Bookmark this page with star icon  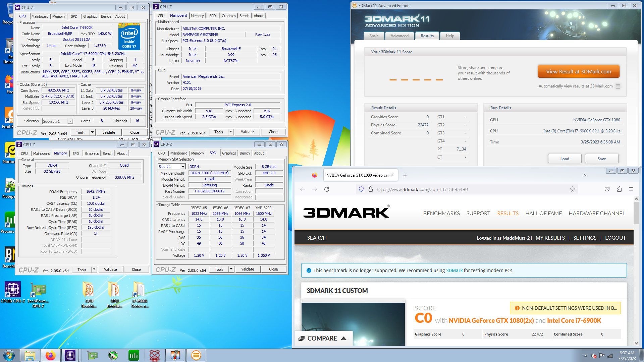click(x=573, y=189)
